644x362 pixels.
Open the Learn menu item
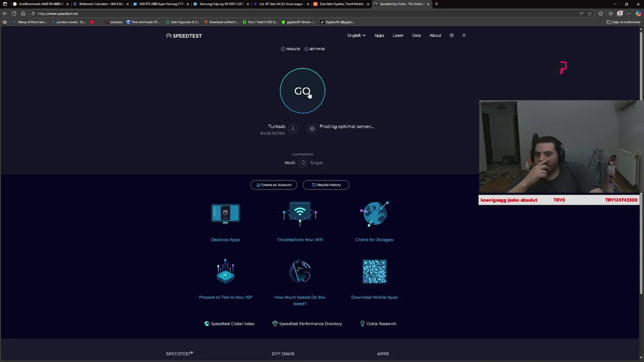[398, 36]
